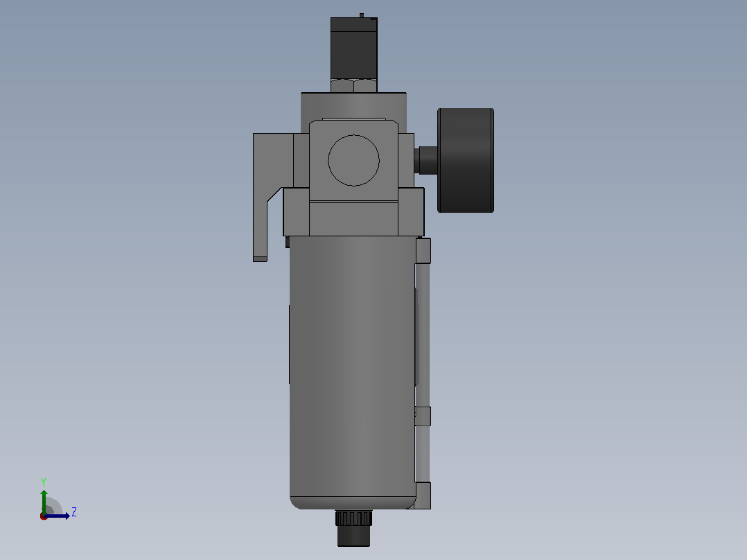Image resolution: width=747 pixels, height=560 pixels.
Task: Select the black adjustment knob on top
Action: point(354,49)
